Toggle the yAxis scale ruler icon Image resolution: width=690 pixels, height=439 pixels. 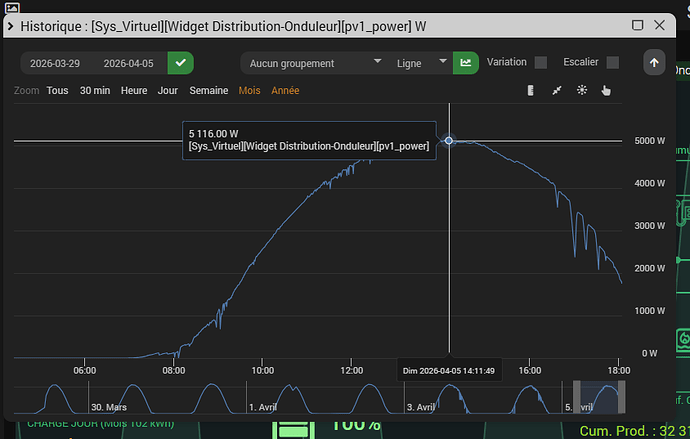[531, 90]
